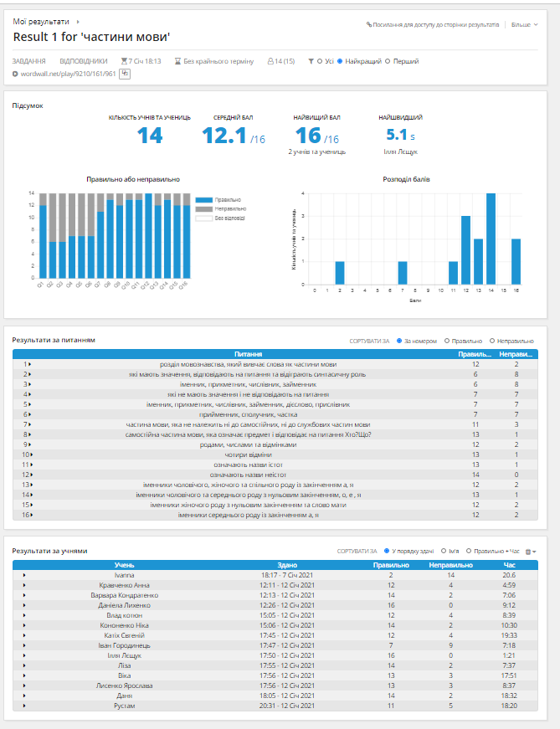Select the 'Усі' filter radio button
Viewport: 560px width, 729px height.
tap(320, 61)
